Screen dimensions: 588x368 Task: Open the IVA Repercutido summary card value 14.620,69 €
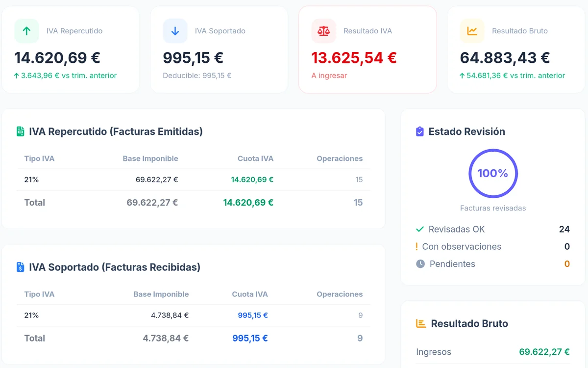click(x=57, y=58)
